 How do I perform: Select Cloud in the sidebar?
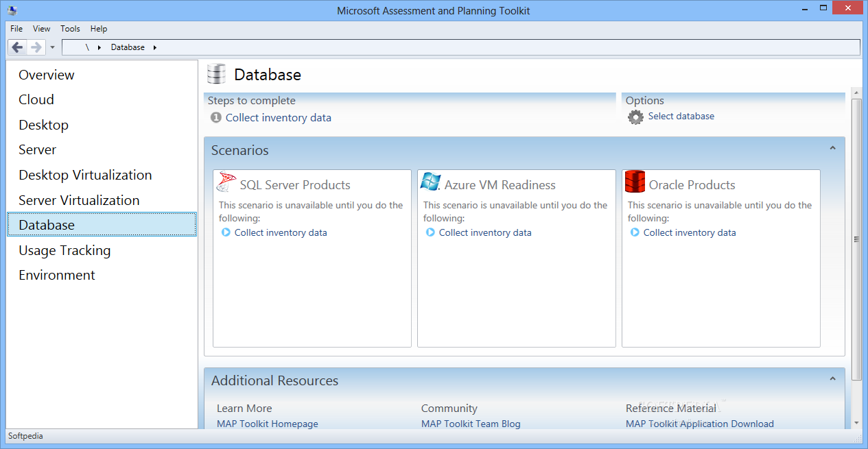tap(102, 100)
